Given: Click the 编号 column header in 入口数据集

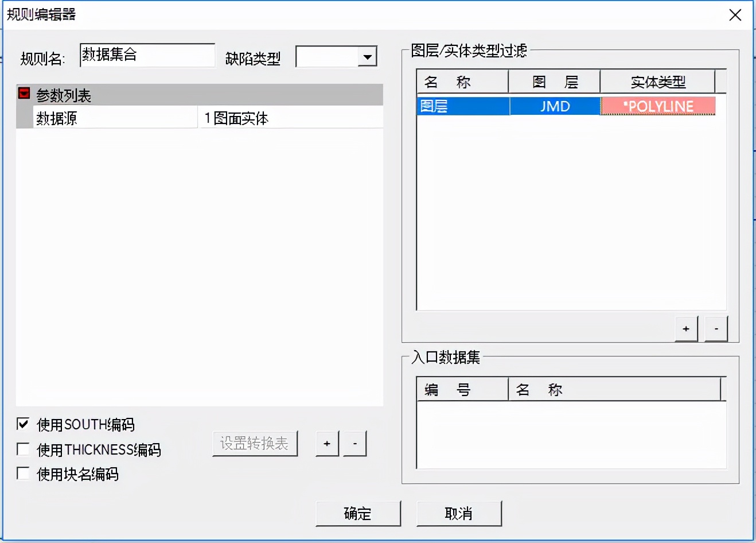Looking at the screenshot, I should 462,389.
